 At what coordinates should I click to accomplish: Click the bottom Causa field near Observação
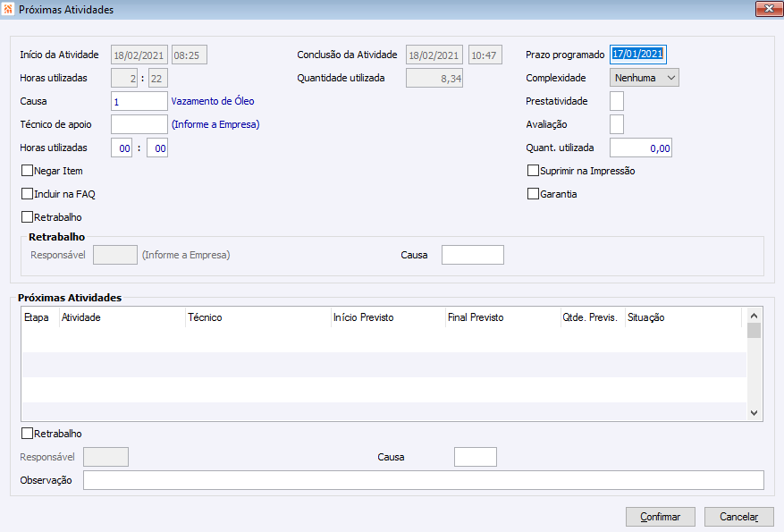pyautogui.click(x=475, y=457)
